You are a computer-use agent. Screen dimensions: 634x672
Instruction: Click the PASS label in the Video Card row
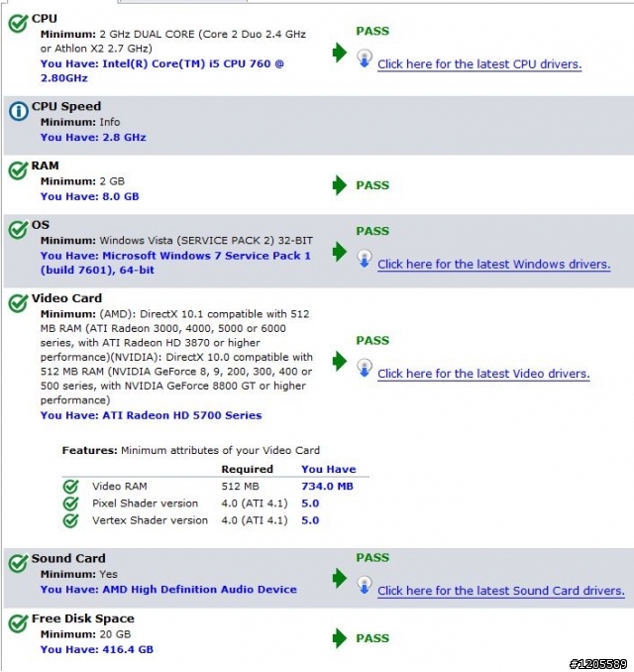(x=372, y=341)
